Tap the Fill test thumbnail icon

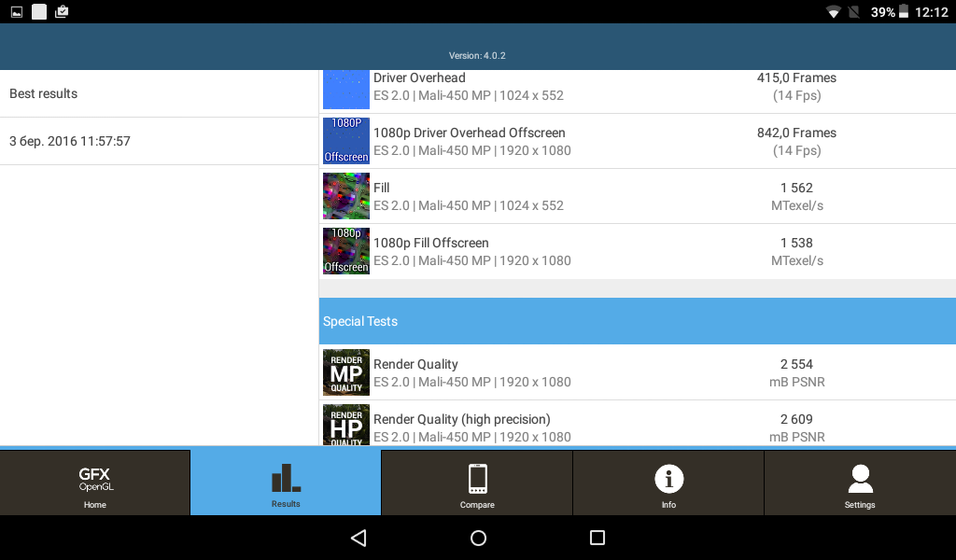point(346,196)
